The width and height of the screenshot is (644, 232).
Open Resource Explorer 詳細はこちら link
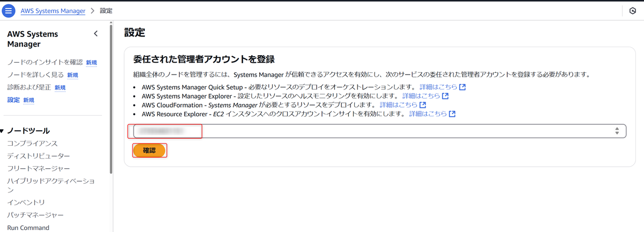click(428, 114)
